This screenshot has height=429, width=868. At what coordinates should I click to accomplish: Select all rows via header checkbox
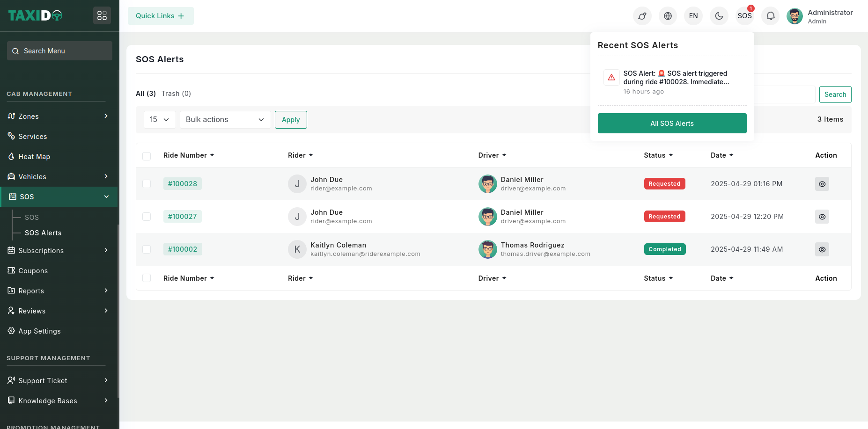tap(147, 156)
